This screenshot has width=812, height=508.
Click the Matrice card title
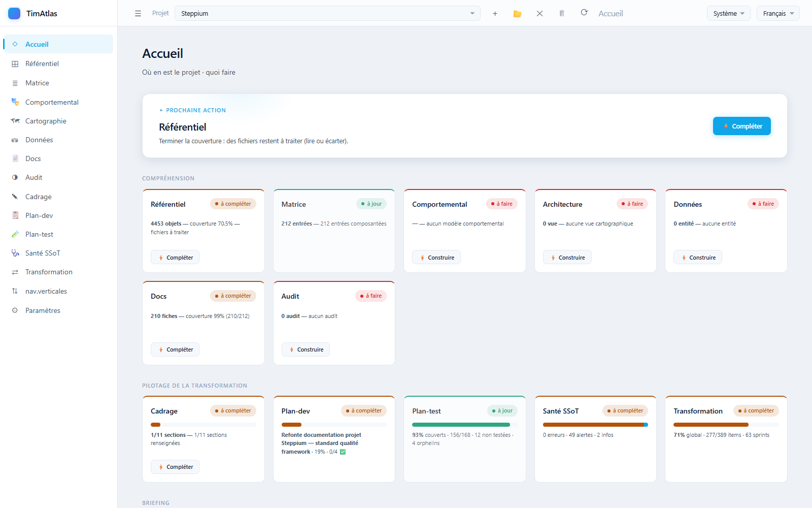point(294,204)
